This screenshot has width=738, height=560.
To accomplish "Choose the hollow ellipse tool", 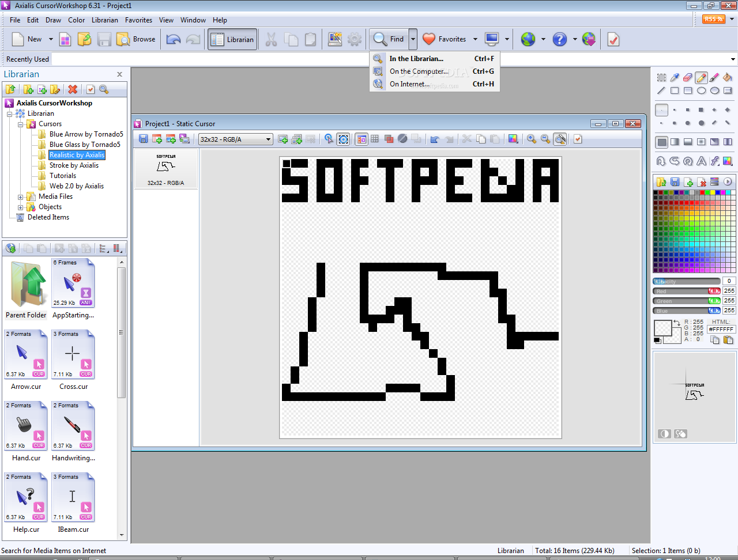I will pos(701,90).
